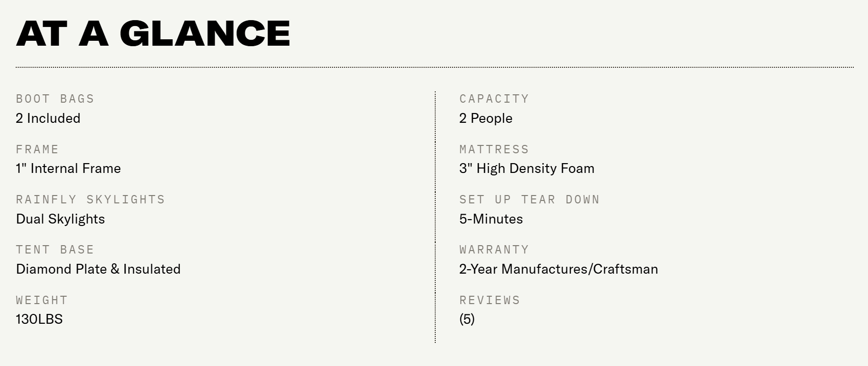The height and width of the screenshot is (366, 868).
Task: Click the BOOT BAGS label
Action: (x=55, y=99)
